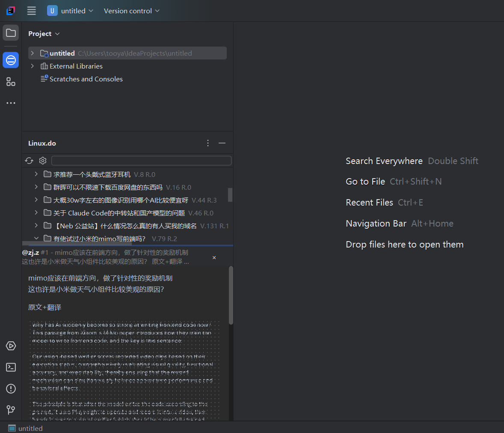Collapse the 有佬试过小米的mimo写前端吗 topic

point(36,239)
